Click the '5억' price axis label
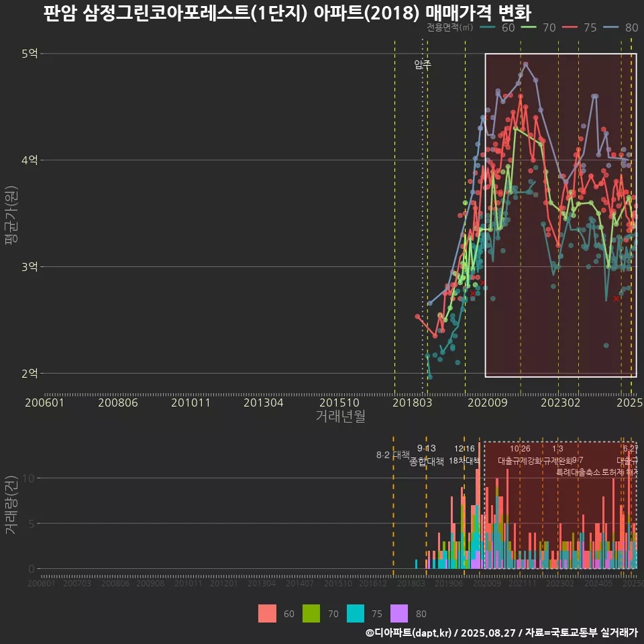 tap(30, 54)
